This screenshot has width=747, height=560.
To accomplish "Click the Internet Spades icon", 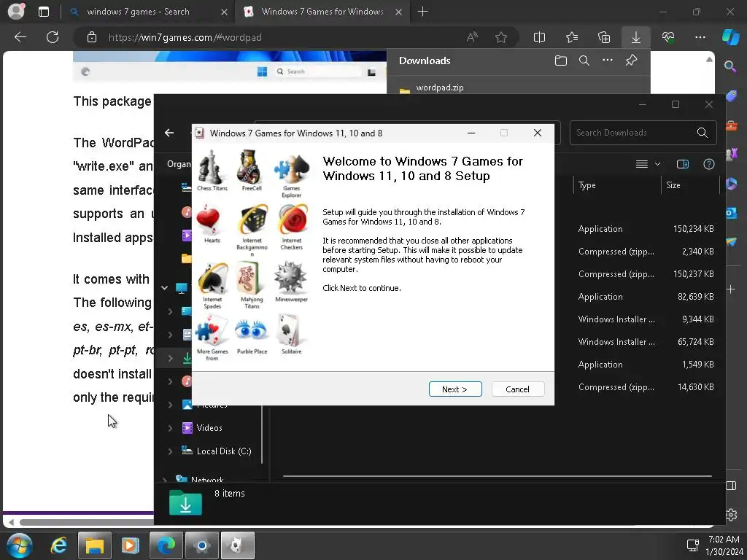I will point(212,279).
